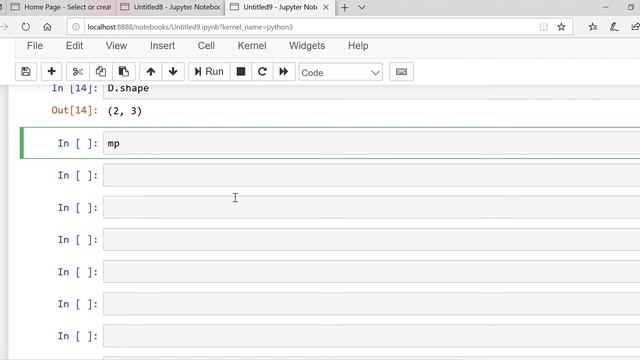Click the third empty cell below mp
Viewport: 640px width, 360px height.
pyautogui.click(x=371, y=240)
